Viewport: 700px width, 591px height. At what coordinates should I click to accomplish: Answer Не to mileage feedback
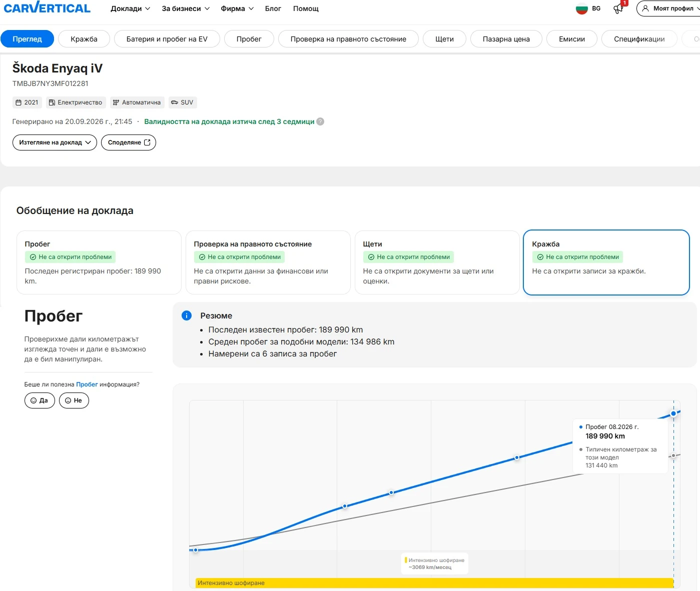(x=74, y=400)
